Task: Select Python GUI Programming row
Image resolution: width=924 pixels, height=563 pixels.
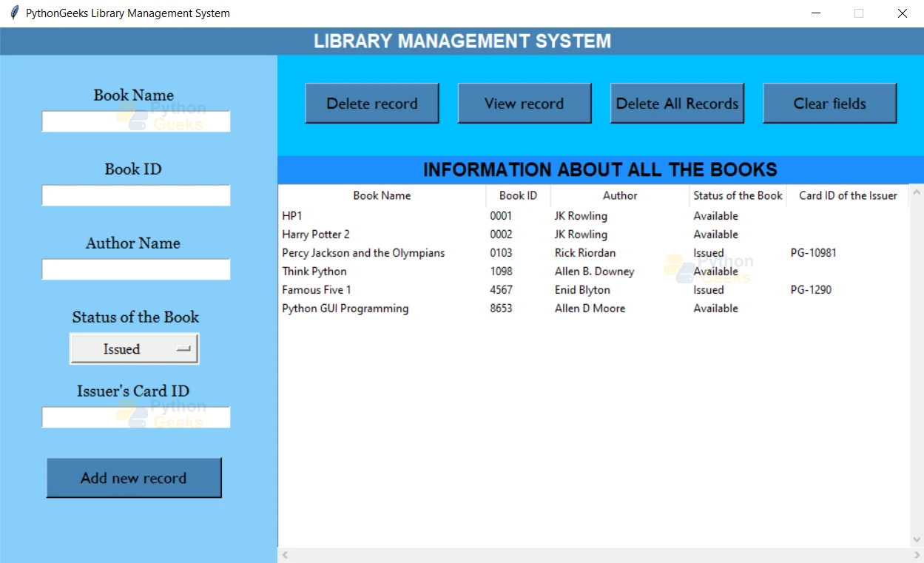Action: (593, 309)
